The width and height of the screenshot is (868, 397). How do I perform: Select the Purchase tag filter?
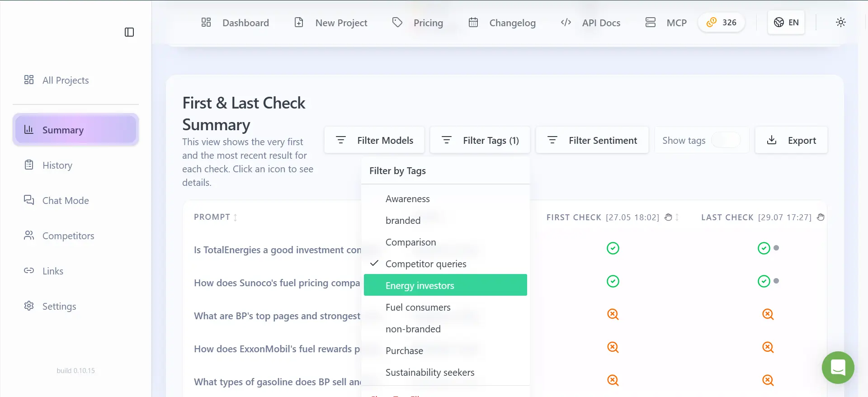(445, 351)
